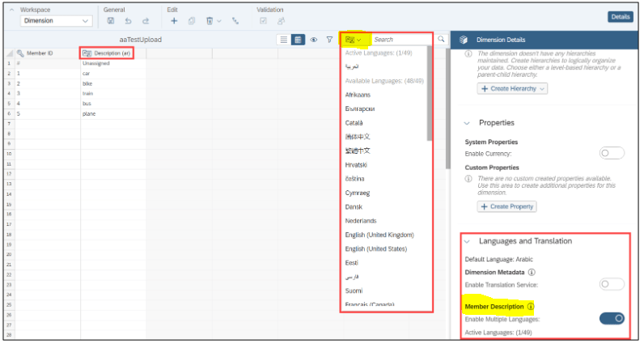644x344 pixels.
Task: Click the plus Add member icon
Action: 174,20
